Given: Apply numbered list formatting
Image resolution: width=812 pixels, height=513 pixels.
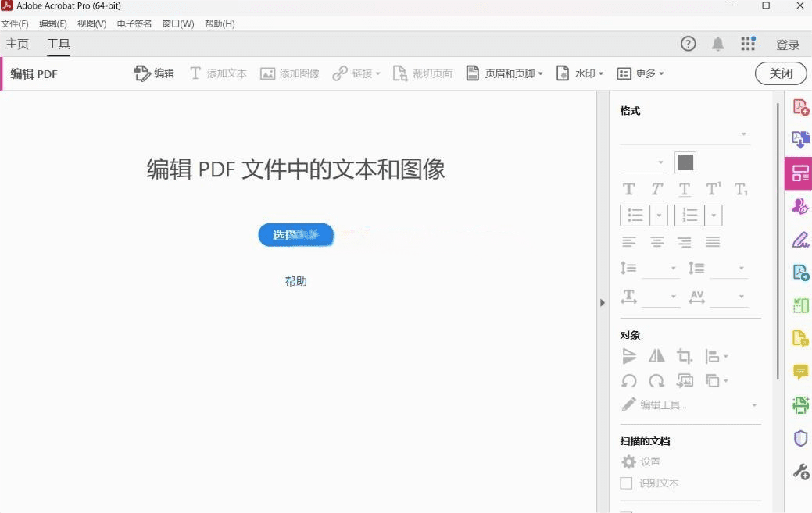Looking at the screenshot, I should tap(690, 216).
